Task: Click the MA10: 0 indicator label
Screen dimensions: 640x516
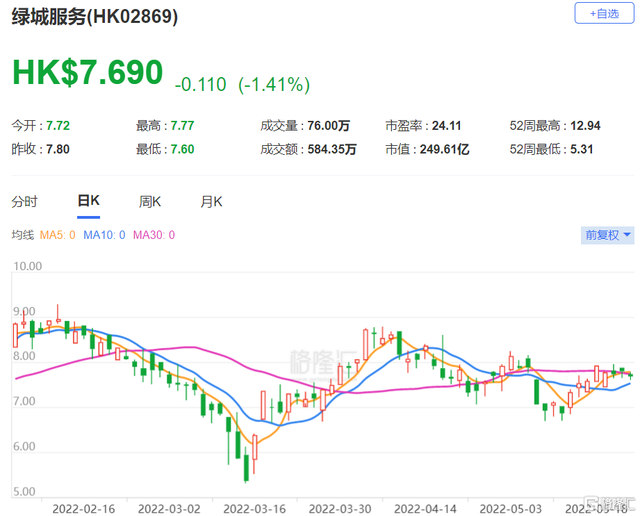Action: coord(104,235)
